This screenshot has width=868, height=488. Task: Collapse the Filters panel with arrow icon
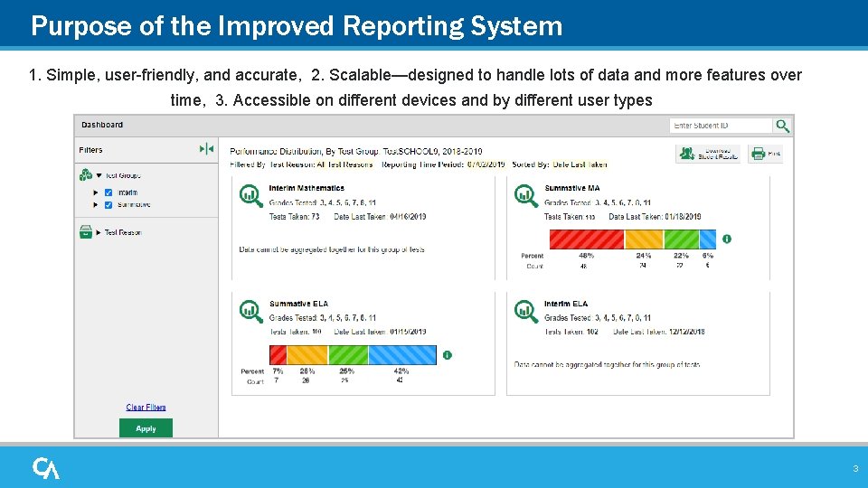pos(206,149)
